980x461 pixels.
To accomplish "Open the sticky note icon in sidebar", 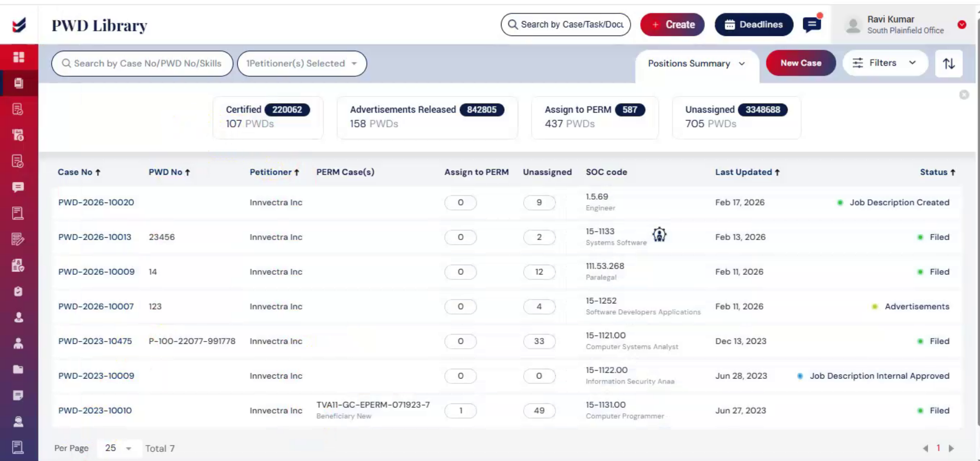I will point(18,395).
